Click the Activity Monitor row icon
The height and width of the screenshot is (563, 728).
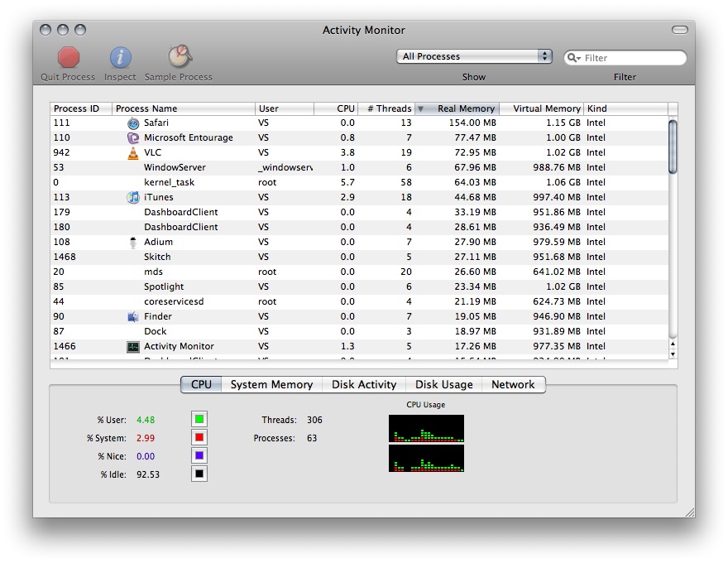133,347
